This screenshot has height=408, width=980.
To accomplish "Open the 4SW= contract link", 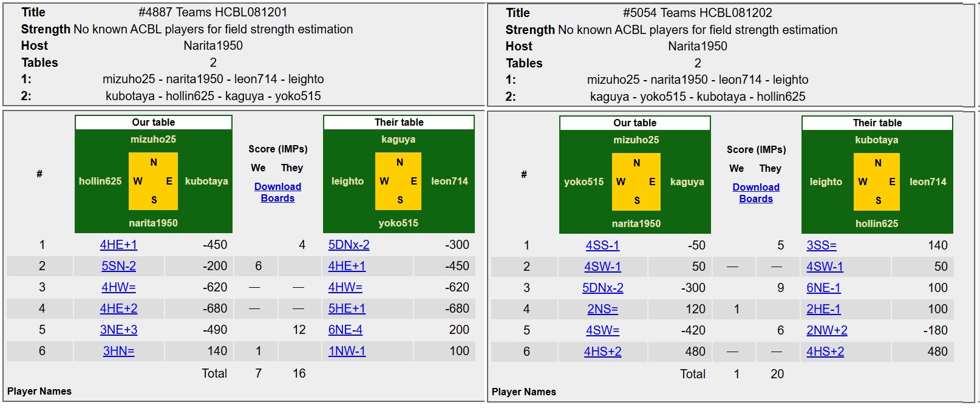I will click(602, 330).
